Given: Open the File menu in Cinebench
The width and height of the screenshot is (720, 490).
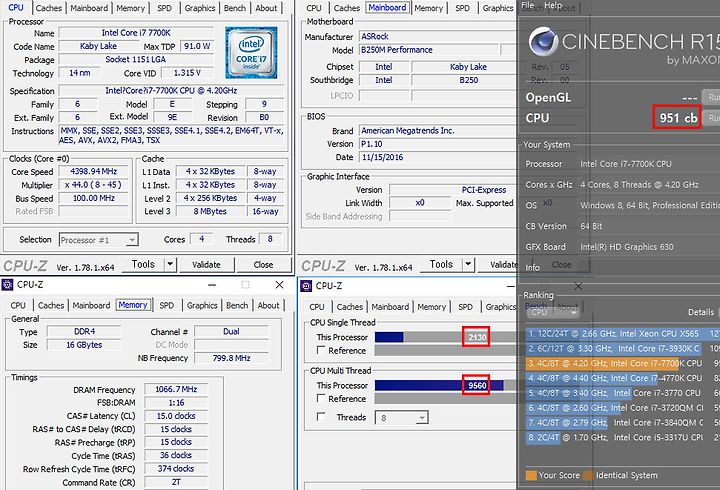Looking at the screenshot, I should (527, 5).
